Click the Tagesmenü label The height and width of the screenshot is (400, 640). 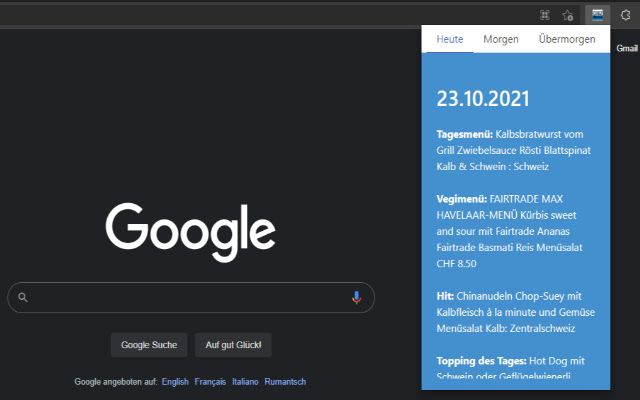464,134
